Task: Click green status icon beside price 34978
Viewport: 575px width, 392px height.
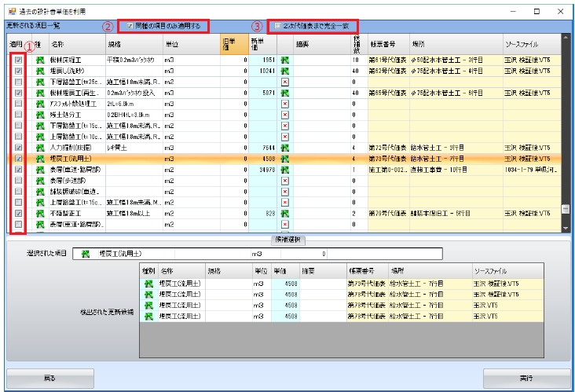Action: (284, 169)
